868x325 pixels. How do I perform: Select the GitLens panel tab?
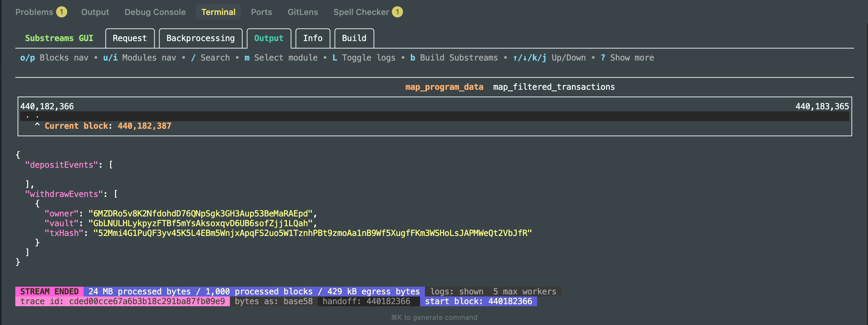(x=303, y=12)
